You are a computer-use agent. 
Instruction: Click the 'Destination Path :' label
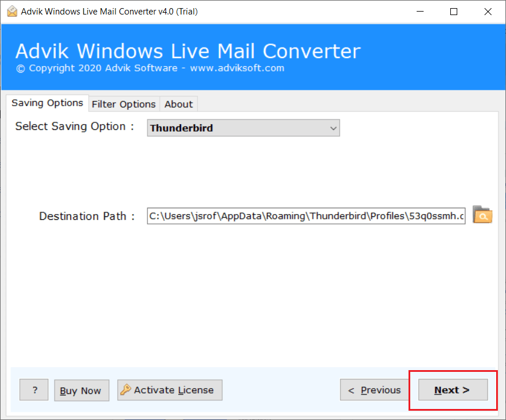[x=87, y=216]
